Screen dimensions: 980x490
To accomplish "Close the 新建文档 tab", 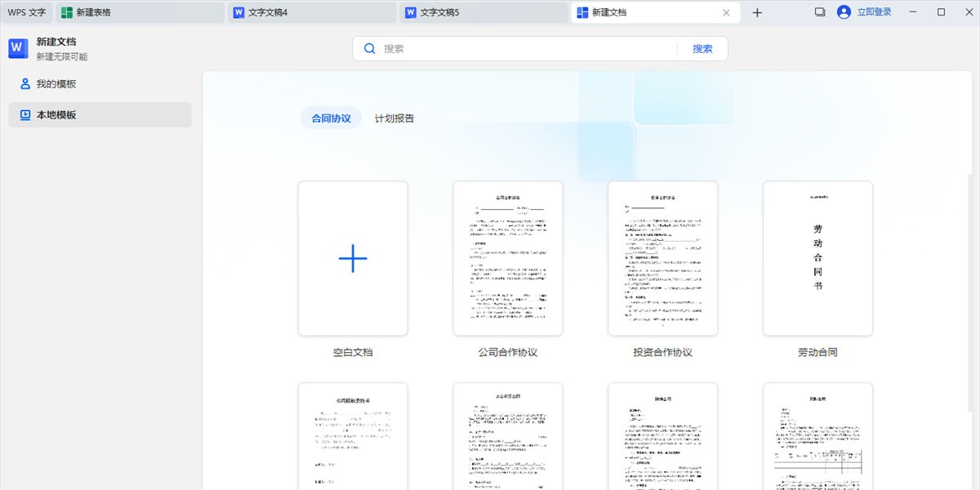I will (x=727, y=12).
